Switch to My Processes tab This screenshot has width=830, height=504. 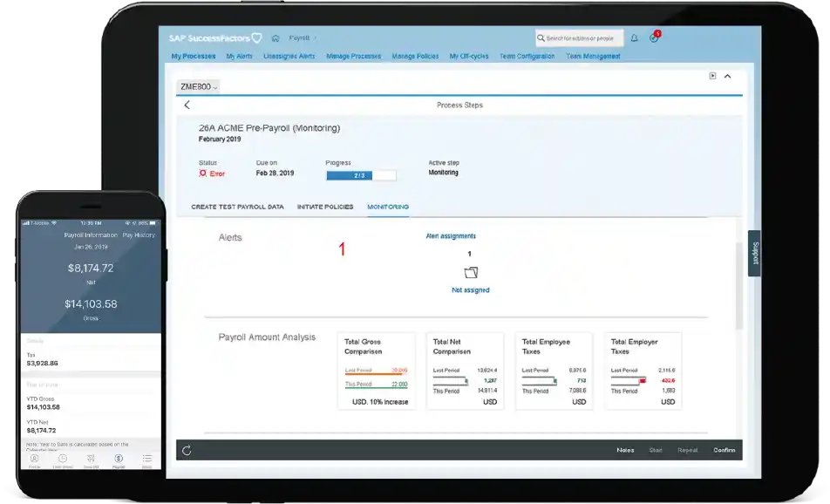(194, 56)
